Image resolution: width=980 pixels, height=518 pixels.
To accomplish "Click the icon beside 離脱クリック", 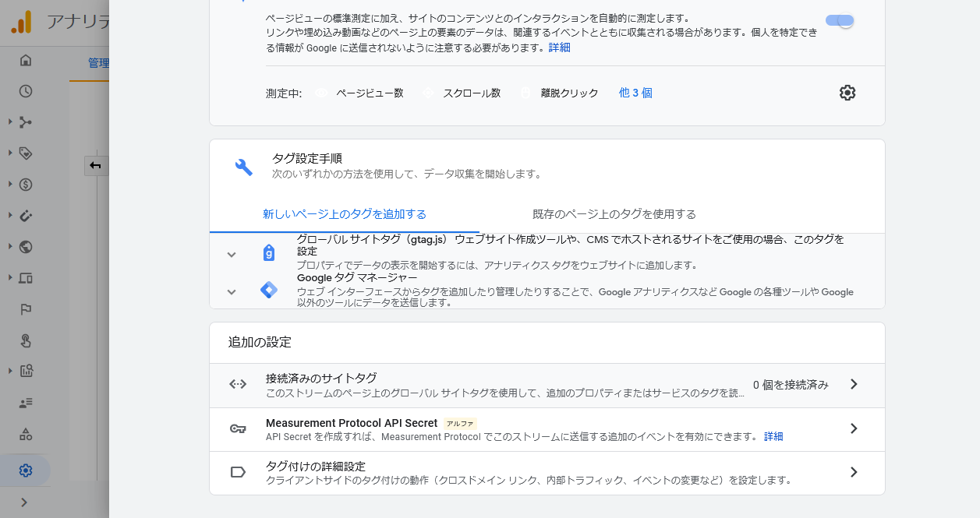I will click(x=525, y=93).
